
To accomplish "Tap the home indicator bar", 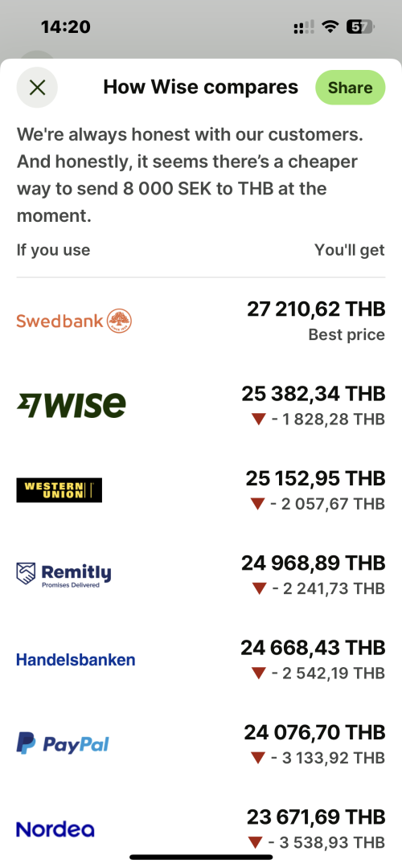I will pos(201,857).
